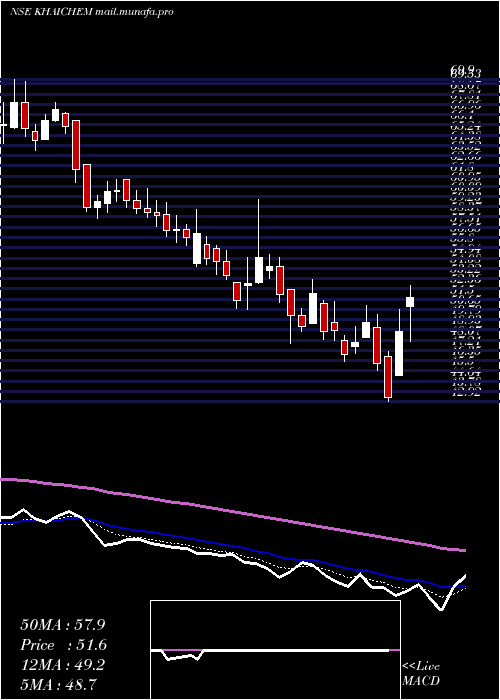This screenshot has width=500, height=700.
Task: Click the <<Live MACD label
Action: [x=421, y=673]
